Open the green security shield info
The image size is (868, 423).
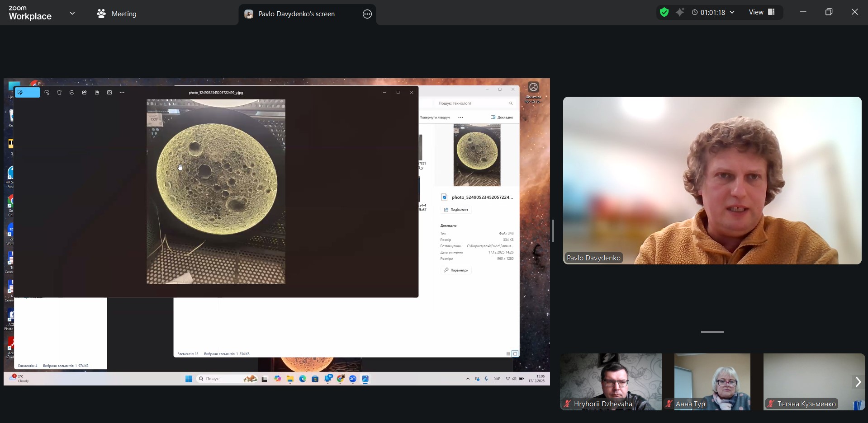coord(664,13)
